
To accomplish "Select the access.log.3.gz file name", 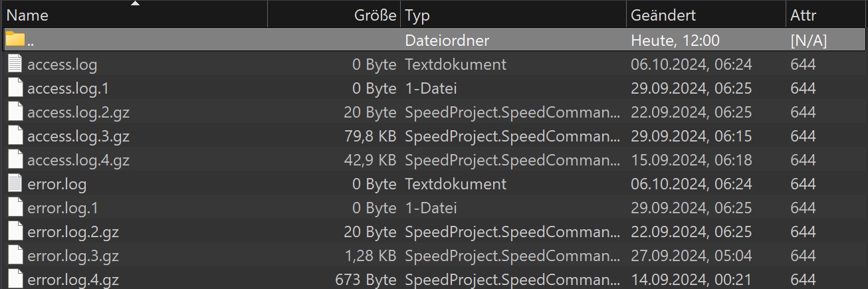I will pos(78,136).
